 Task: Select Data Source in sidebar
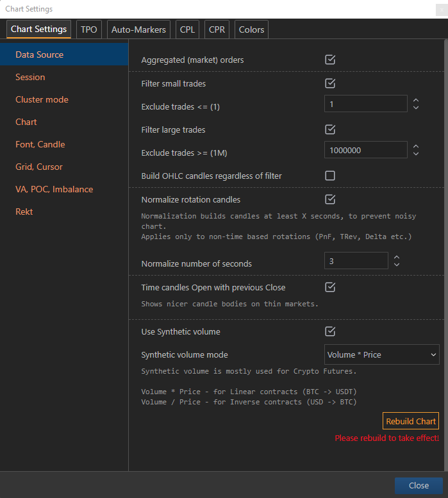(x=64, y=54)
